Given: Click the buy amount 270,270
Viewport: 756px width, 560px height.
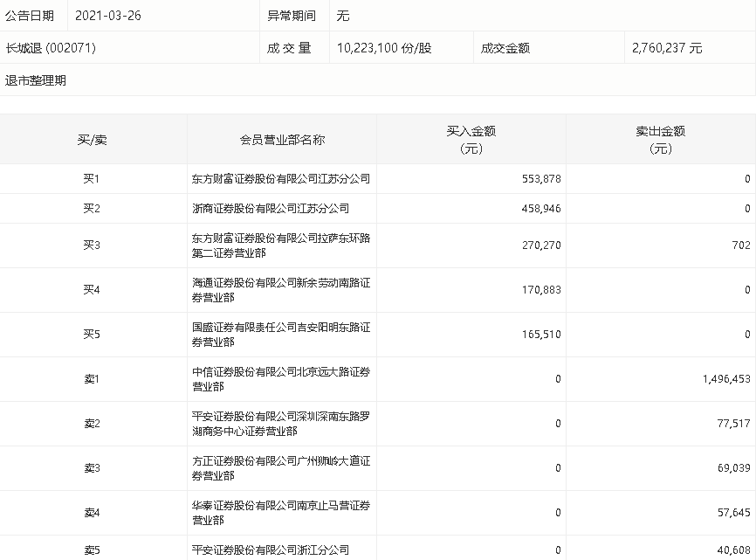Looking at the screenshot, I should tap(541, 245).
